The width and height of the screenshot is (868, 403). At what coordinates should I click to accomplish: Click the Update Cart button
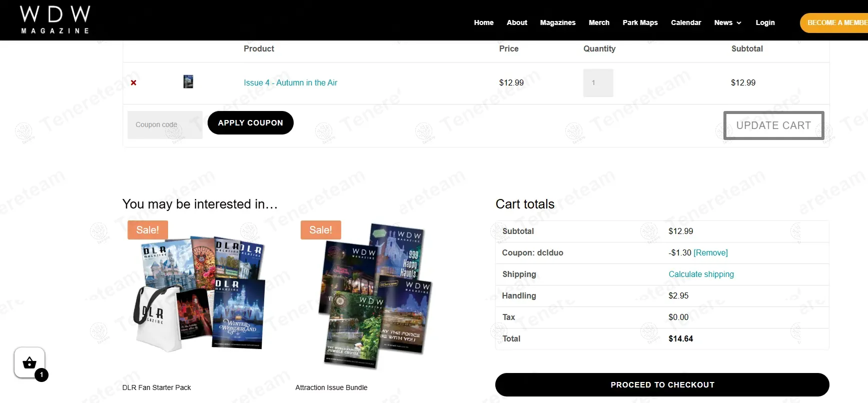[x=773, y=125]
